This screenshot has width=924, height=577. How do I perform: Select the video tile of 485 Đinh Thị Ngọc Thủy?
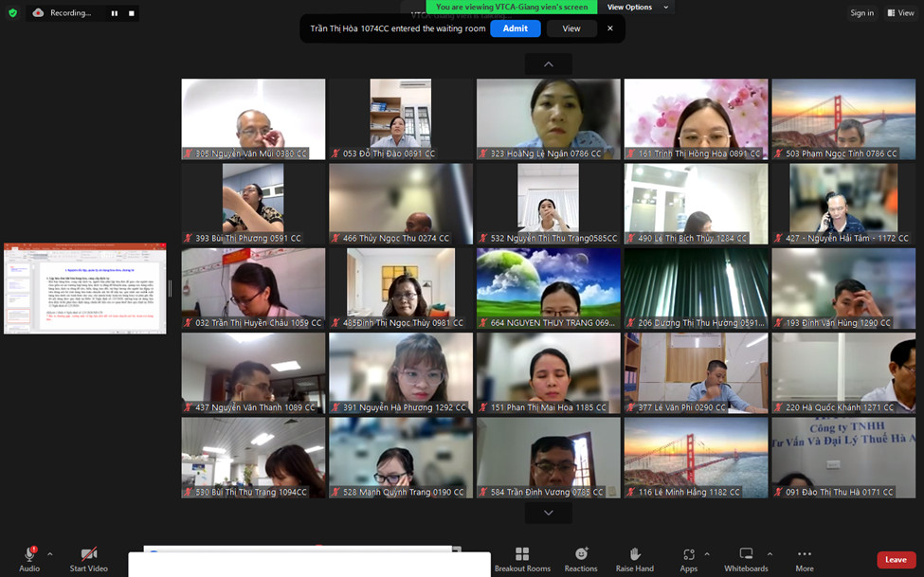pyautogui.click(x=401, y=288)
